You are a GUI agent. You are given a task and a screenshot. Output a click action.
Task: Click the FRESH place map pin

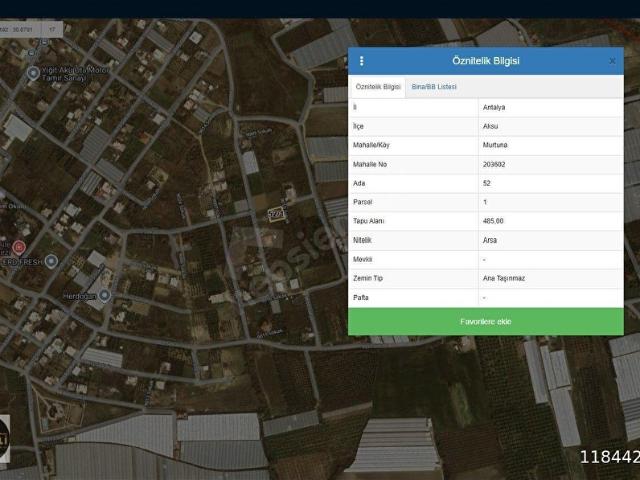pyautogui.click(x=51, y=261)
